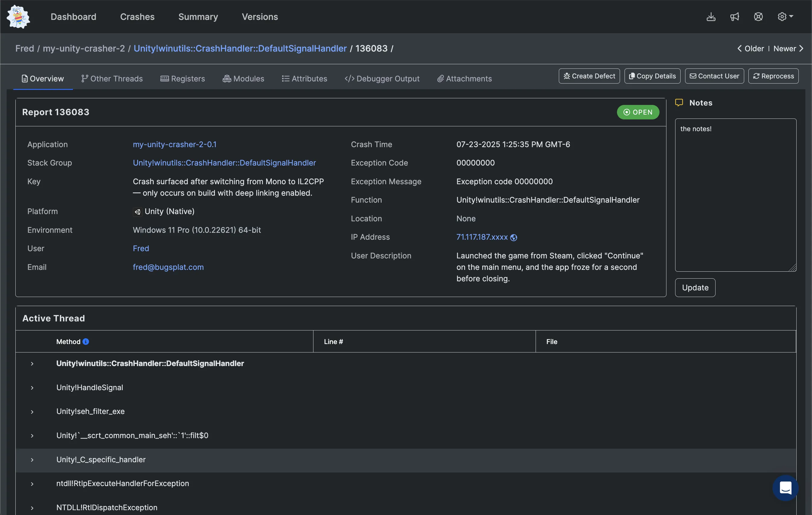Go to the Older crash report

pos(750,48)
